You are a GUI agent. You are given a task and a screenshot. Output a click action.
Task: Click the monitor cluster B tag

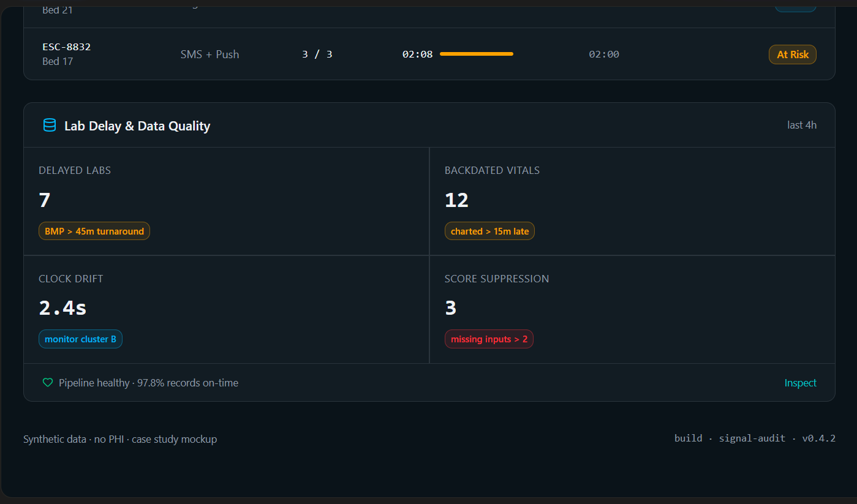[x=80, y=339]
